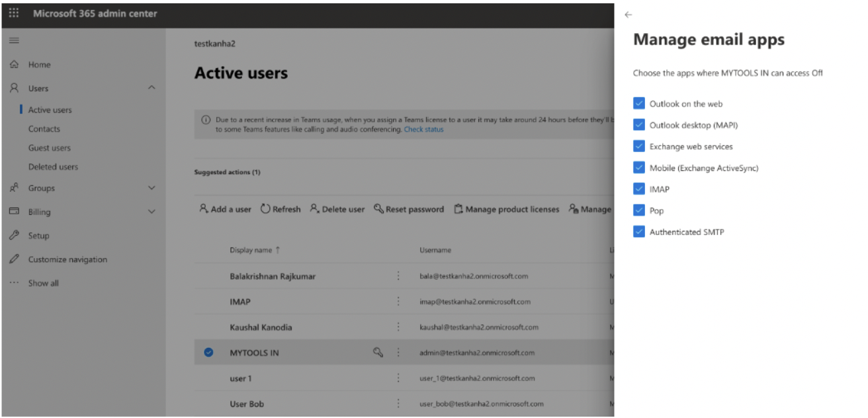Uncheck Authenticated SMTP
The image size is (868, 418).
(638, 231)
